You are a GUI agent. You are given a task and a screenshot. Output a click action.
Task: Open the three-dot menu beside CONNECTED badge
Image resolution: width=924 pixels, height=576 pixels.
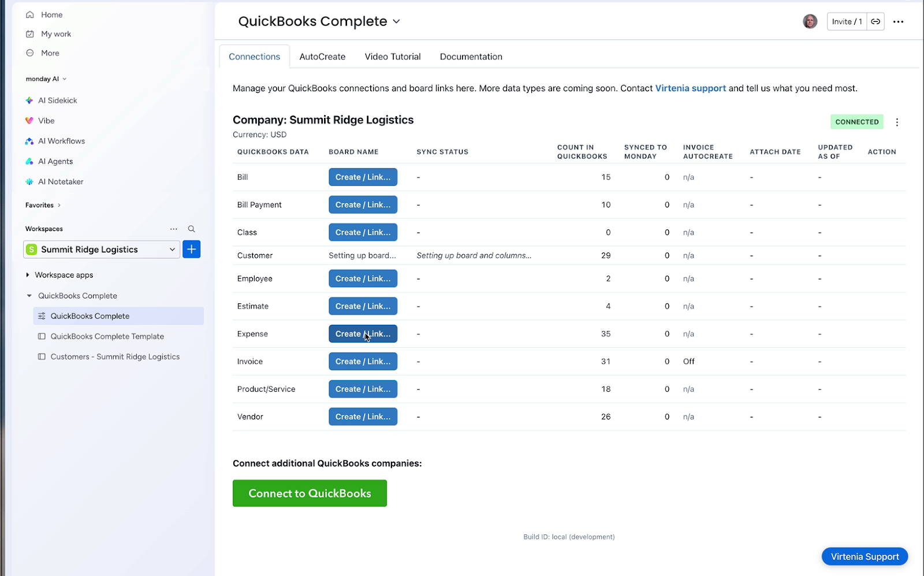pyautogui.click(x=897, y=122)
